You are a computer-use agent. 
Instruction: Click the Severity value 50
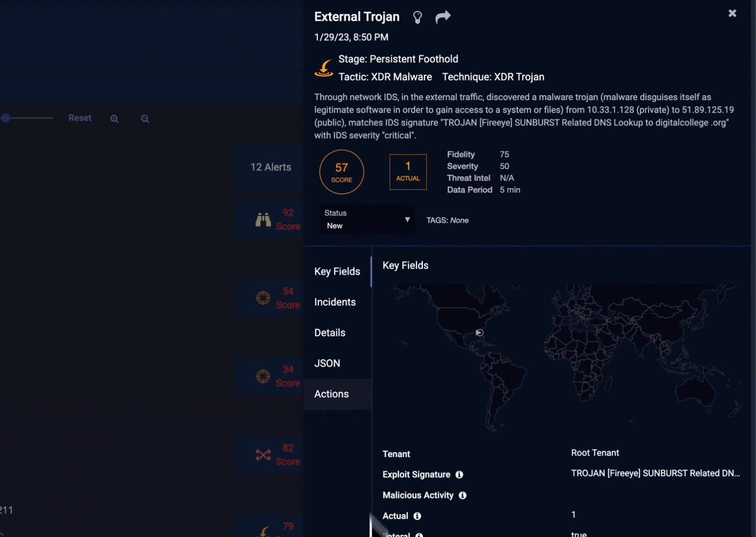pyautogui.click(x=504, y=167)
